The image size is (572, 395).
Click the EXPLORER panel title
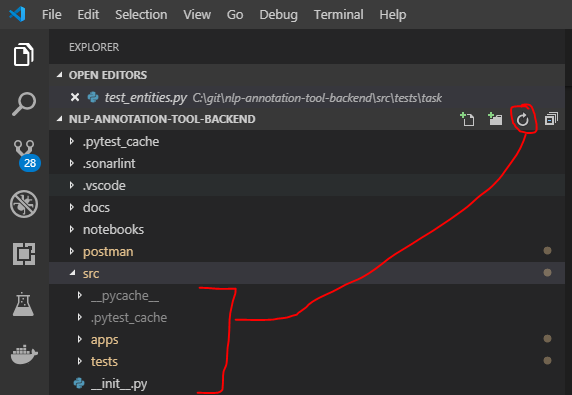click(94, 47)
